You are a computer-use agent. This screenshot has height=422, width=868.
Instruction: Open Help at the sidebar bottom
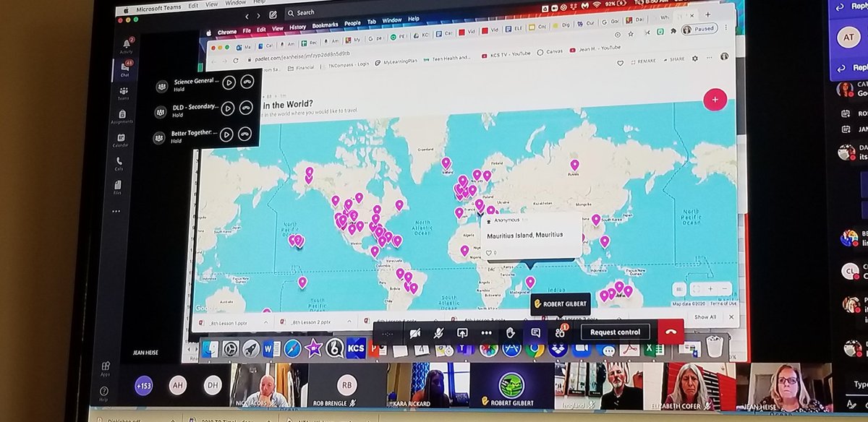pos(103,394)
